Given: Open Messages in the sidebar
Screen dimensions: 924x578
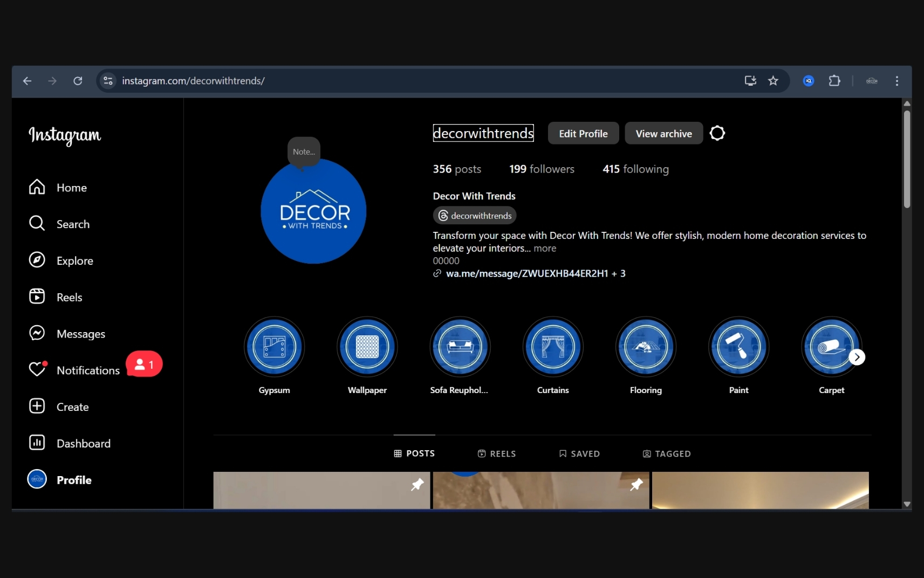Looking at the screenshot, I should pyautogui.click(x=67, y=334).
